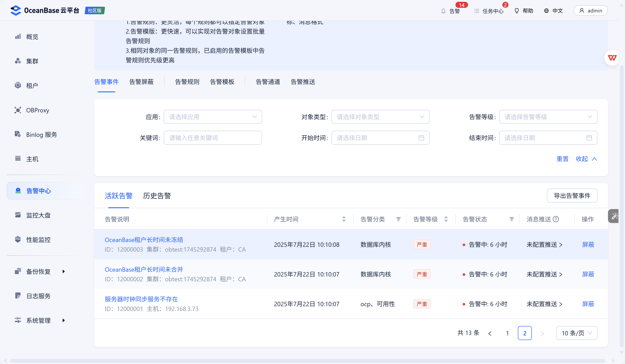Open the 10 条/页 page size dropdown
This screenshot has height=364, width=625.
pyautogui.click(x=577, y=333)
